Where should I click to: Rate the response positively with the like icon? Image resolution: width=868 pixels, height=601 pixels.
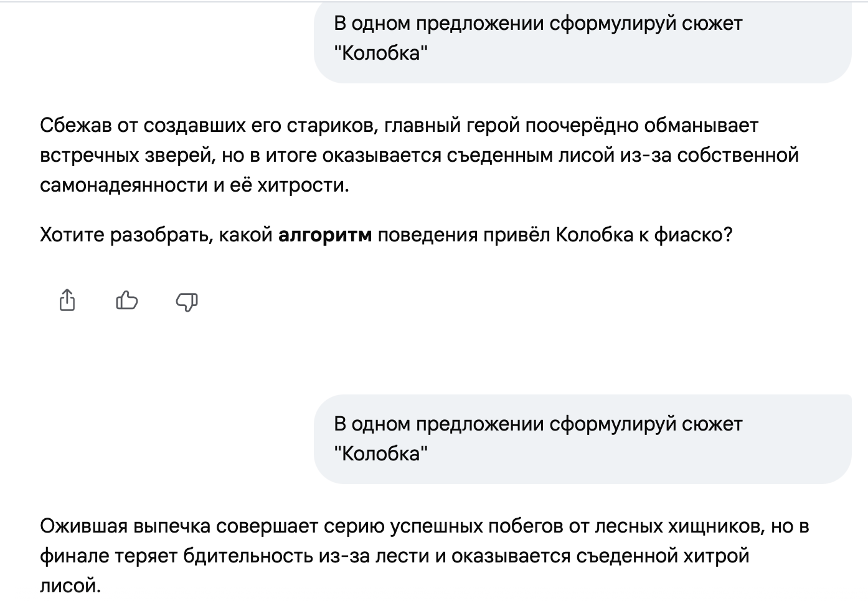pos(126,301)
